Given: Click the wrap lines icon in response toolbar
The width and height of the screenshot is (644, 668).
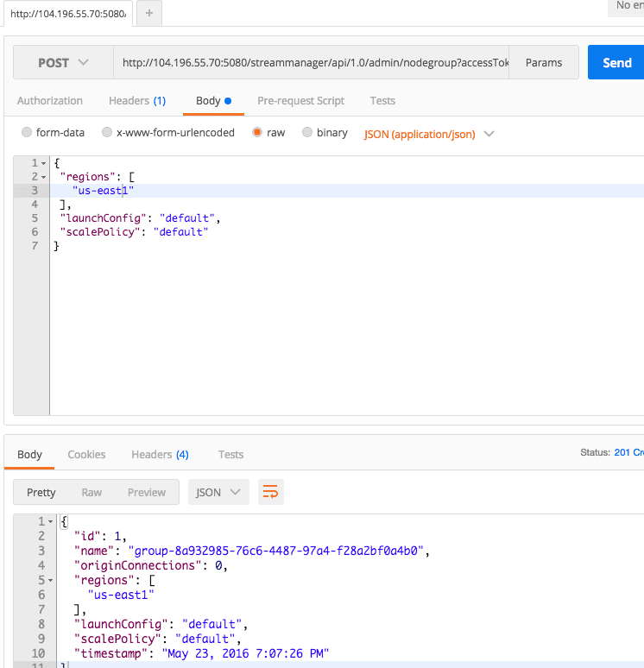Looking at the screenshot, I should click(271, 492).
